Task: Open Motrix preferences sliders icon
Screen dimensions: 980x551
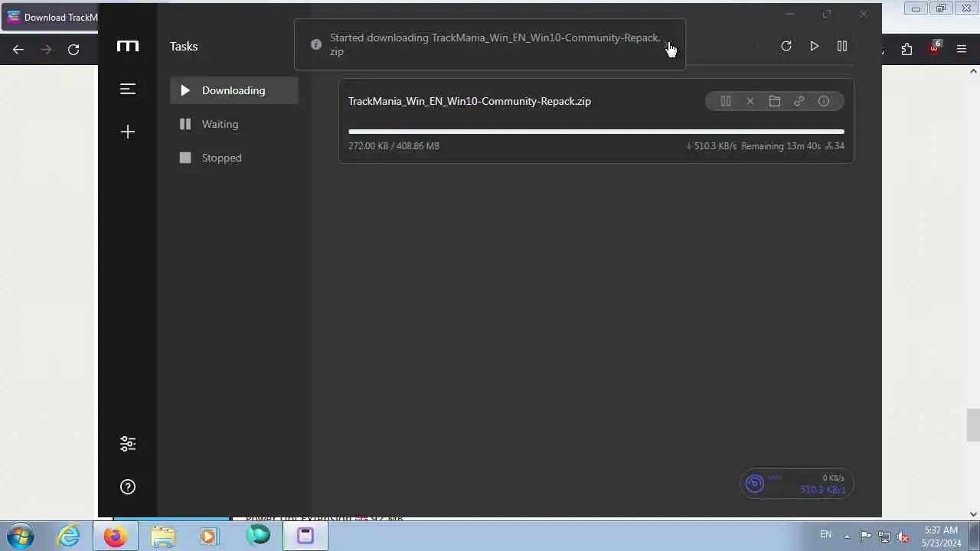Action: pos(128,444)
